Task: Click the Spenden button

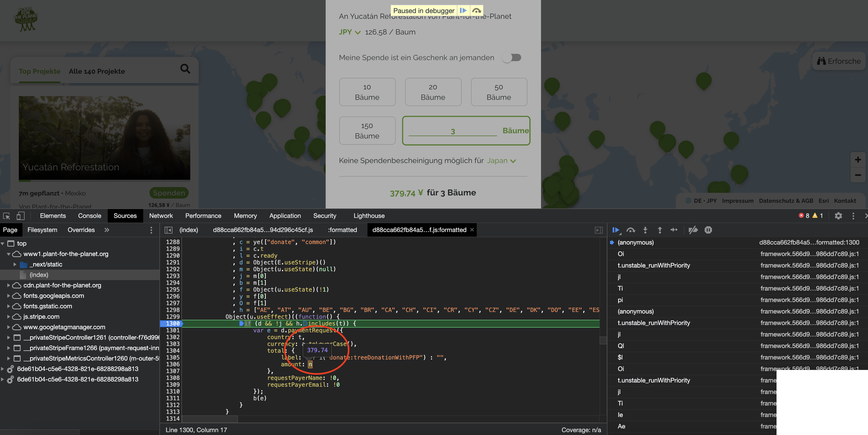Action: [x=169, y=193]
